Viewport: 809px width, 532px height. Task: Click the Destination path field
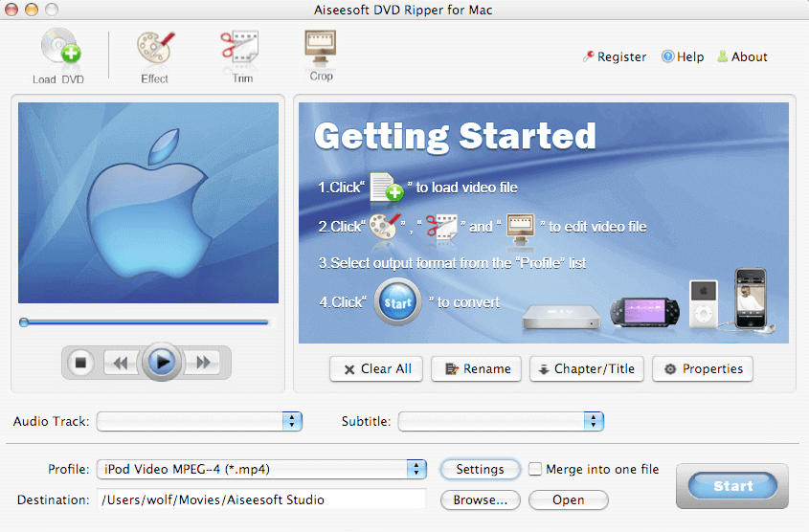[261, 499]
